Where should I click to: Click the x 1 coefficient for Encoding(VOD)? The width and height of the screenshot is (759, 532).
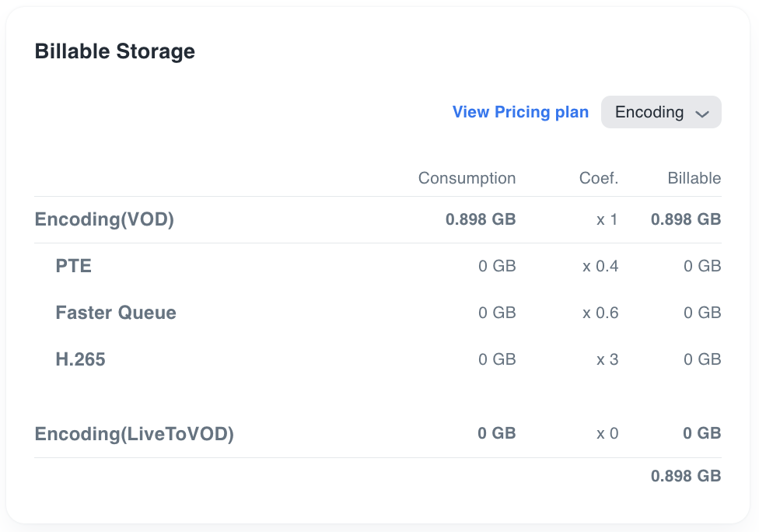click(x=607, y=219)
